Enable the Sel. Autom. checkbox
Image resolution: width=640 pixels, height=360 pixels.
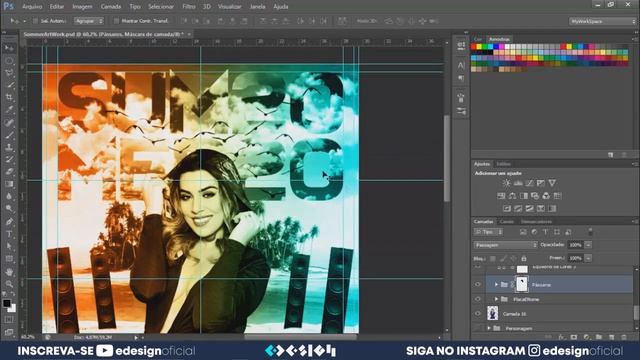pyautogui.click(x=35, y=21)
